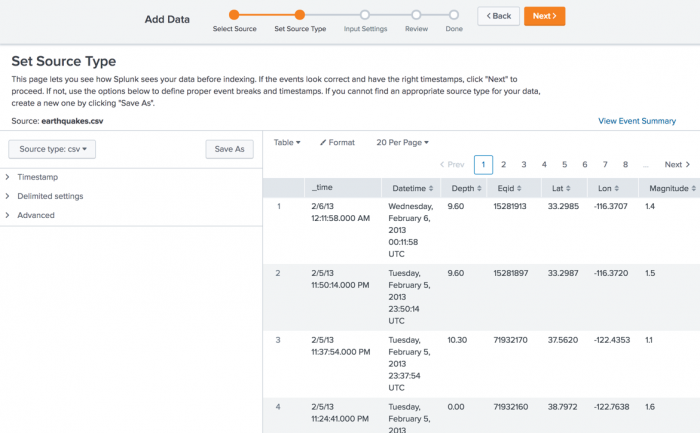Sort by the Lat column
Viewport: 700px width, 433px height.
(x=561, y=188)
